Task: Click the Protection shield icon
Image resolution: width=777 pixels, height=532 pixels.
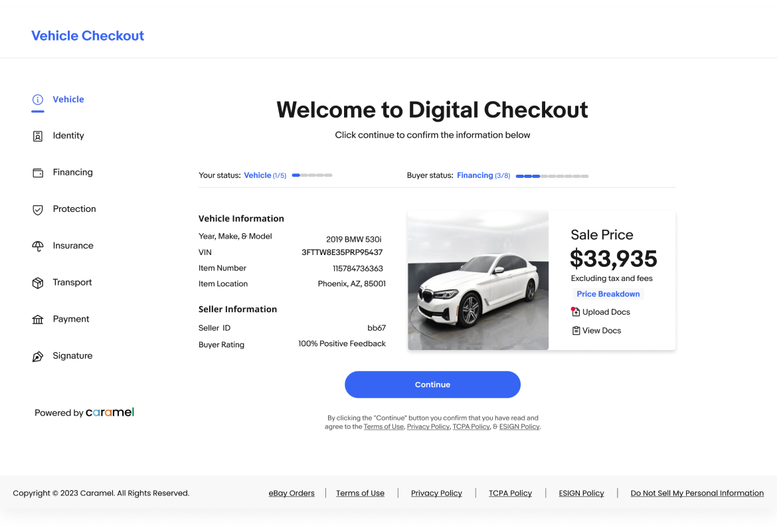Action: point(38,209)
